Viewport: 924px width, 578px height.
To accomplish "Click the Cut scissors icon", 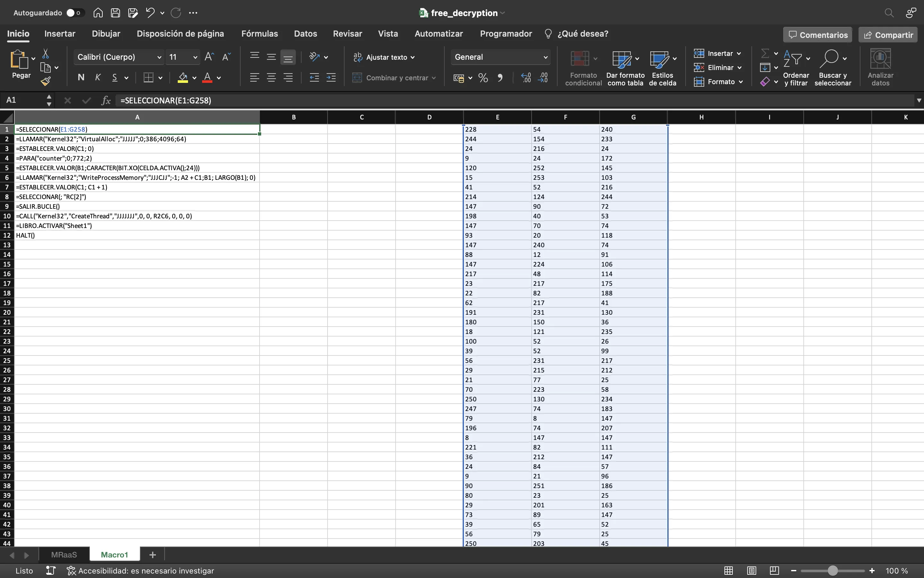I will pyautogui.click(x=46, y=53).
